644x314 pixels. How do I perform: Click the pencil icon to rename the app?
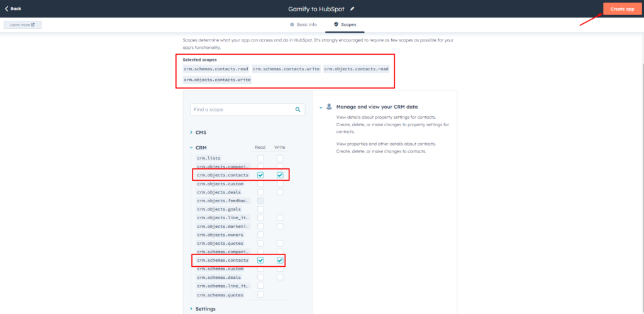pyautogui.click(x=352, y=9)
